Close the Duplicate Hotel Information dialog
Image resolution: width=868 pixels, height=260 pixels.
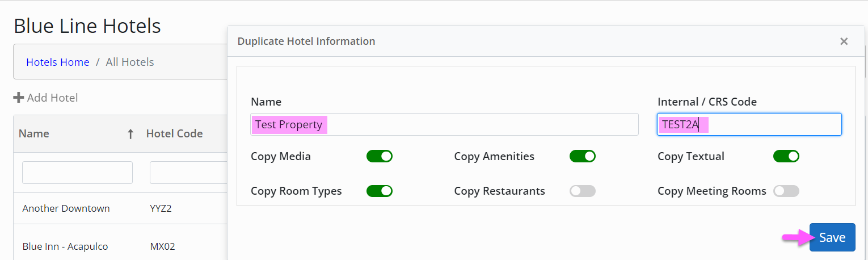(844, 41)
